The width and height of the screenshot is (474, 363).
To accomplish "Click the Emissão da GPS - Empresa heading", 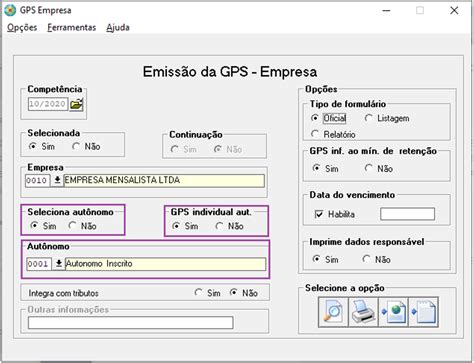I will pos(230,72).
